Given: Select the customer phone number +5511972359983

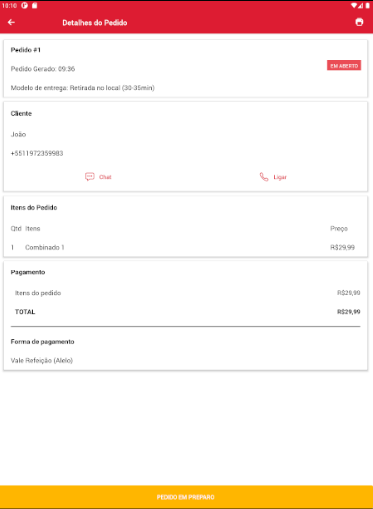Looking at the screenshot, I should [x=37, y=153].
